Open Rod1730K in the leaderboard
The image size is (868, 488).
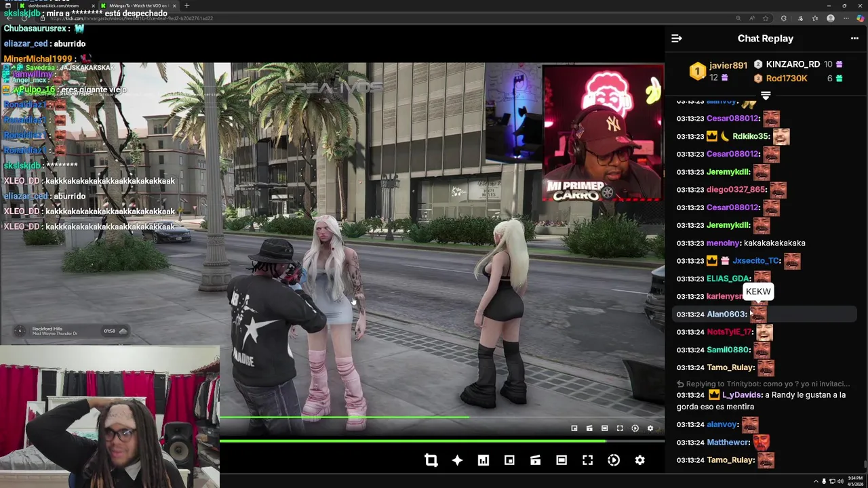pos(787,79)
